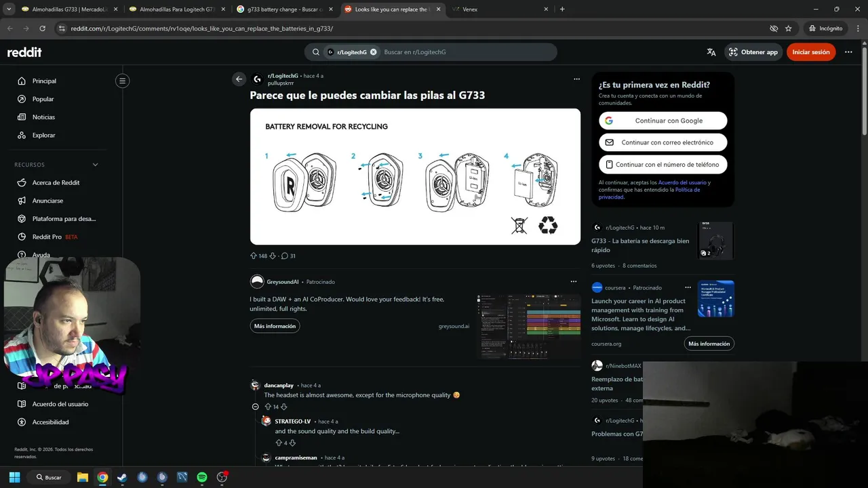Open the Reddit home logo
Screen dimensions: 868x488
(24, 52)
